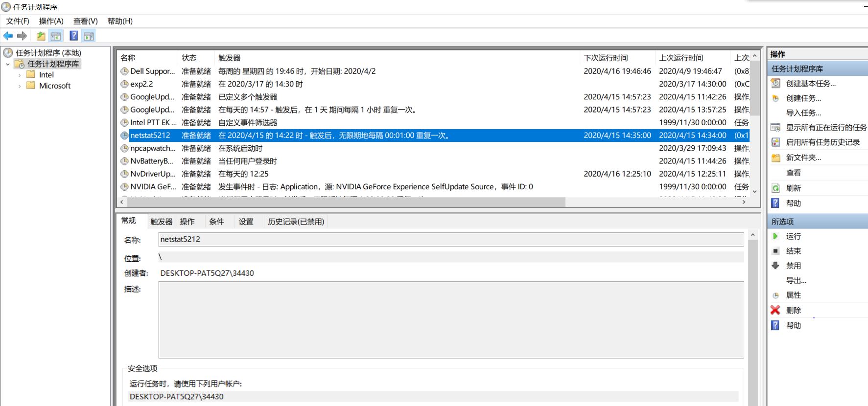Collapse the 任务计划程序库 tree node
The height and width of the screenshot is (406, 868).
pos(8,64)
